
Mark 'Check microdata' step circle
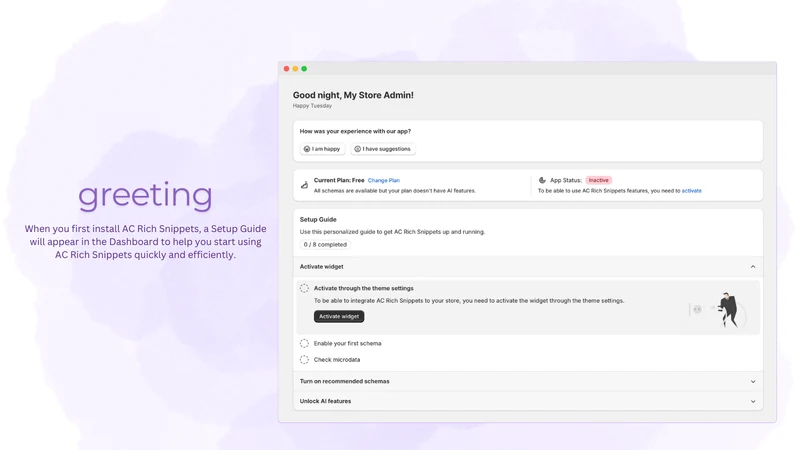304,360
